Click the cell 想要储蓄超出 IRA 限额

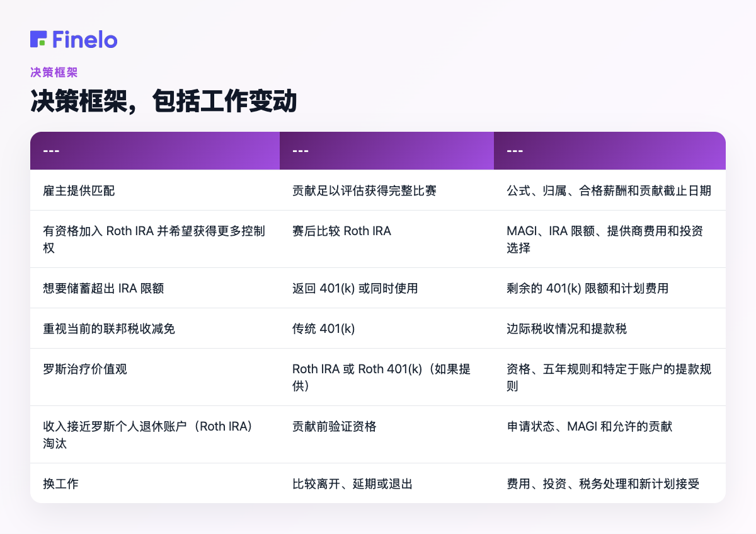point(155,288)
